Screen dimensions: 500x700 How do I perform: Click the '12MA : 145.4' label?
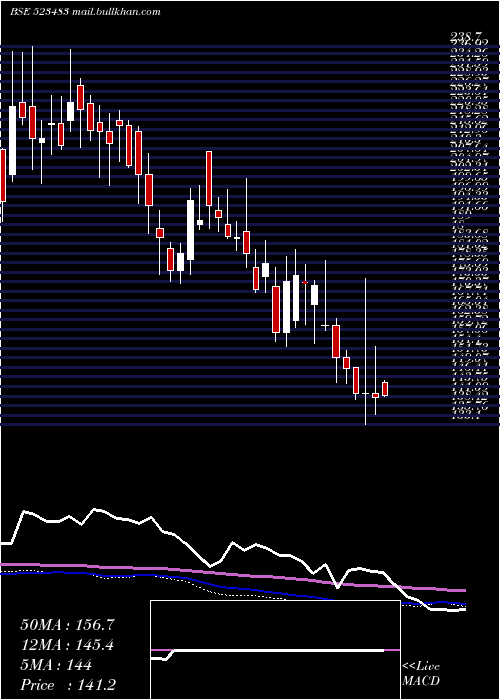67,645
